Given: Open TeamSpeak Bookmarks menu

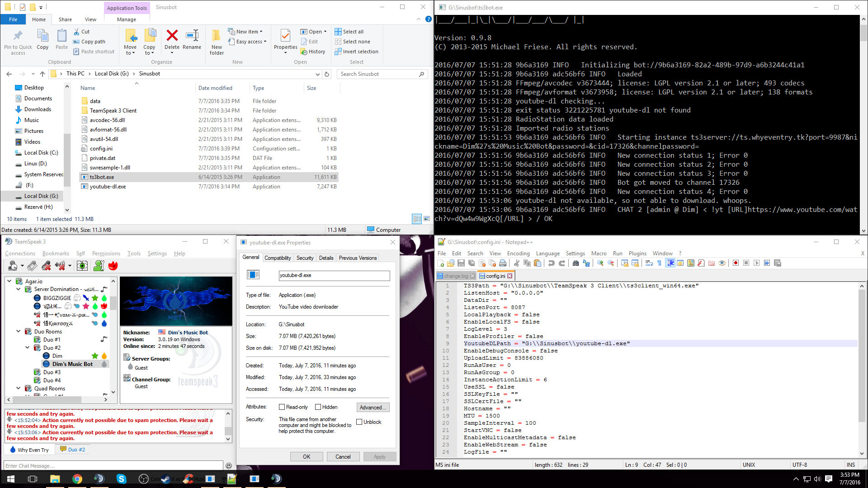Looking at the screenshot, I should (x=56, y=253).
